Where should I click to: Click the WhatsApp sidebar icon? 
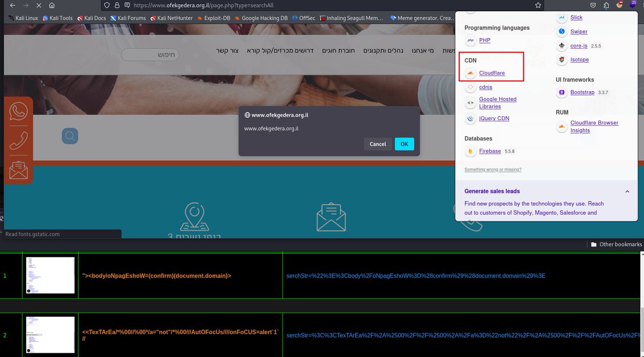pos(18,112)
